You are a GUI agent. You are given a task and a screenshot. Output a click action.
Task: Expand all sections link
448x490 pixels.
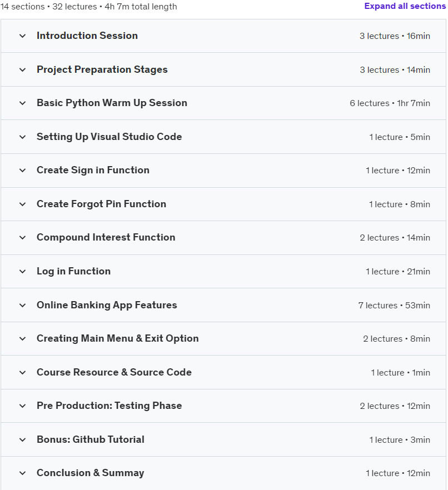point(405,6)
